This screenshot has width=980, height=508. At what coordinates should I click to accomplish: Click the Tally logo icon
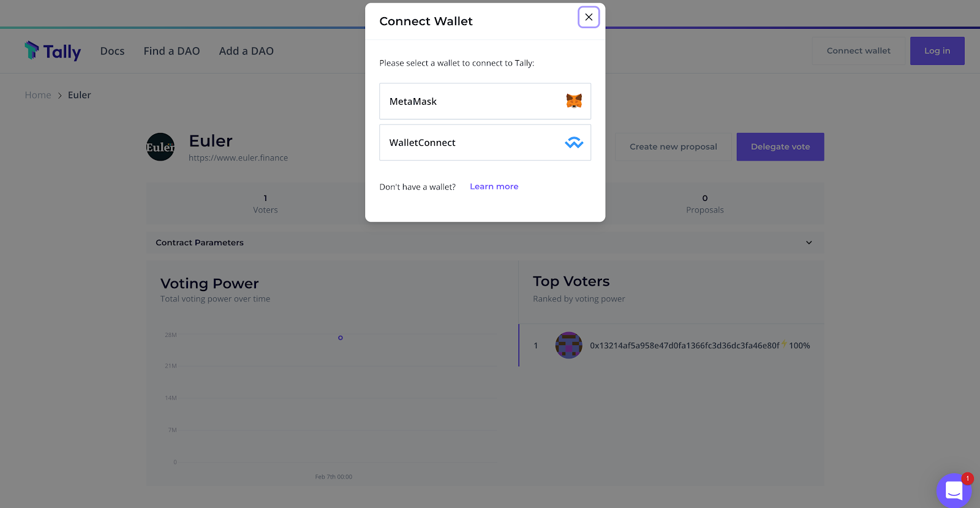pyautogui.click(x=31, y=50)
